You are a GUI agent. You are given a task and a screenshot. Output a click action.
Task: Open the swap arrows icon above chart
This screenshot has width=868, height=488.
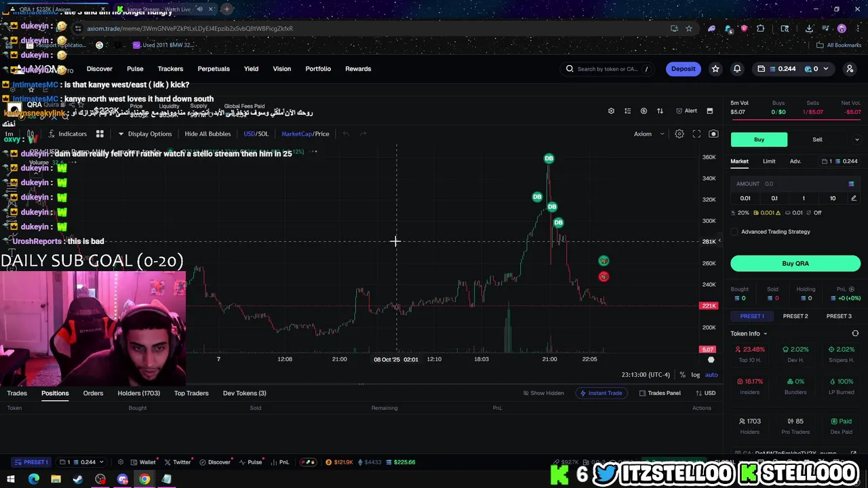tap(660, 110)
